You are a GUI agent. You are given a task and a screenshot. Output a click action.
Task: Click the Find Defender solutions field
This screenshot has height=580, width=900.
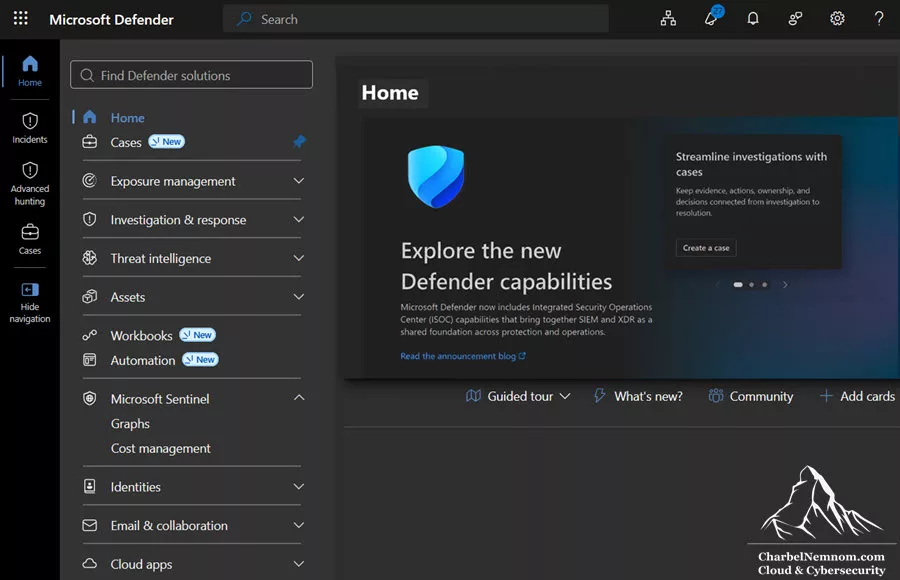tap(191, 75)
